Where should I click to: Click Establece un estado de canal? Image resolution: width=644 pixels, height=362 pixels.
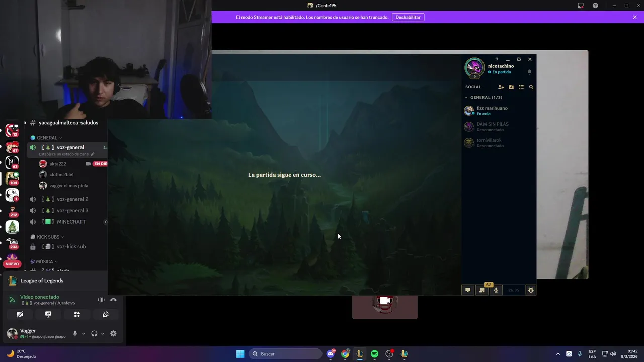(66, 154)
